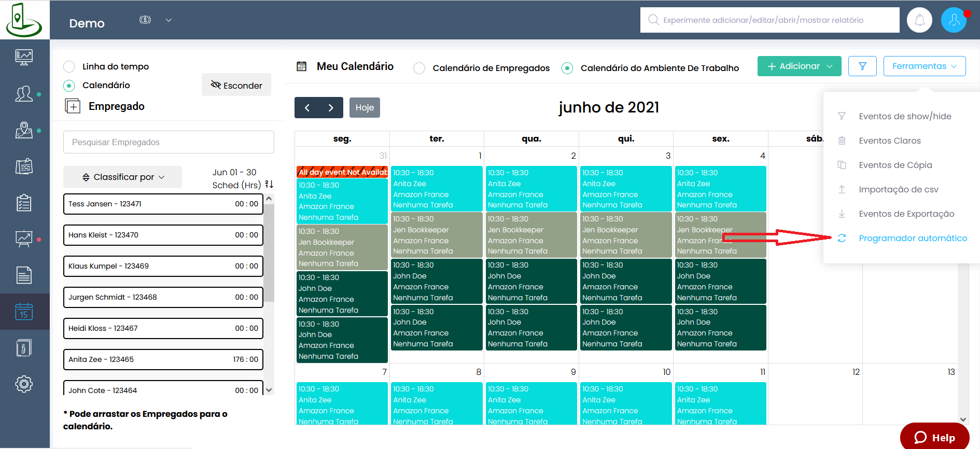Open the dashboard monitor icon in sidebar
The height and width of the screenshot is (449, 980).
(24, 57)
